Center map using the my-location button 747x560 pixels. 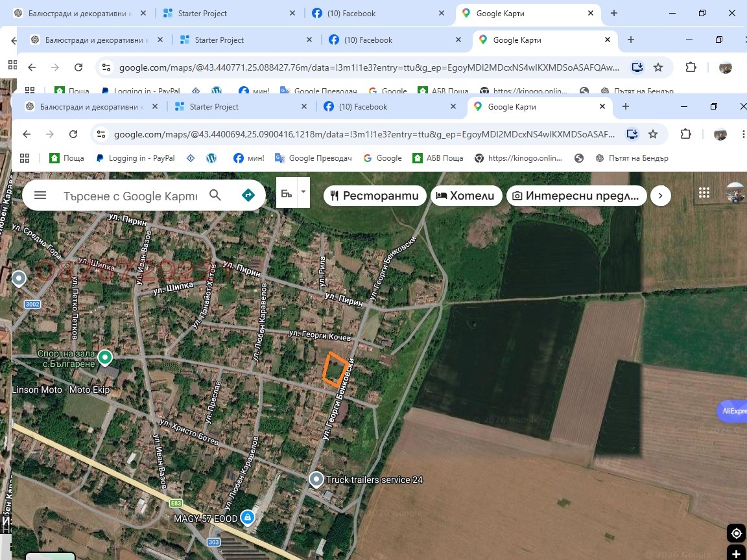pyautogui.click(x=737, y=533)
